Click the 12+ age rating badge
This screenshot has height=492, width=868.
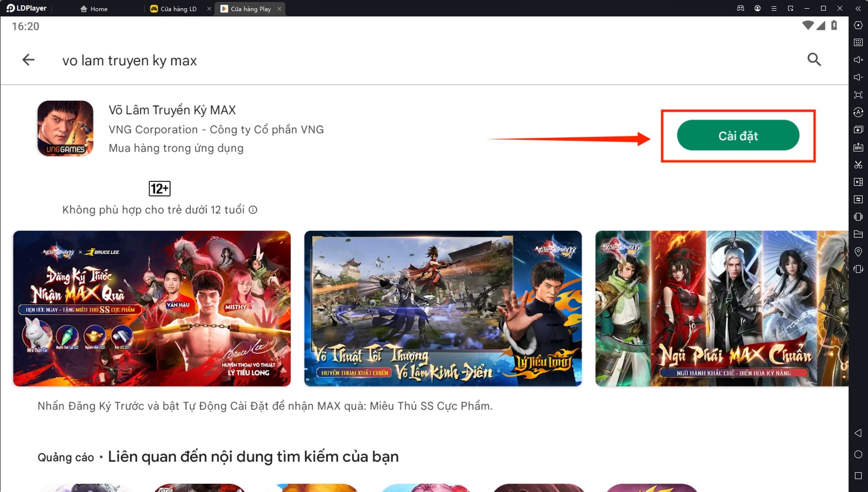click(x=160, y=189)
